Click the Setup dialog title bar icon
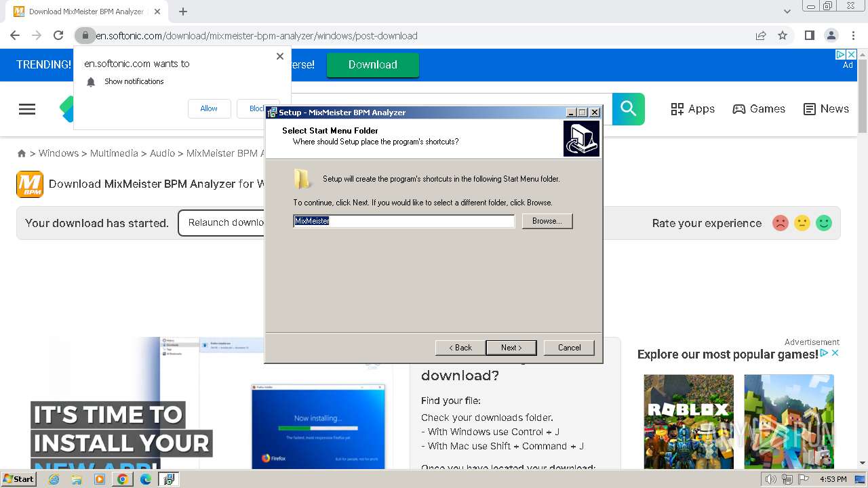 (x=273, y=113)
